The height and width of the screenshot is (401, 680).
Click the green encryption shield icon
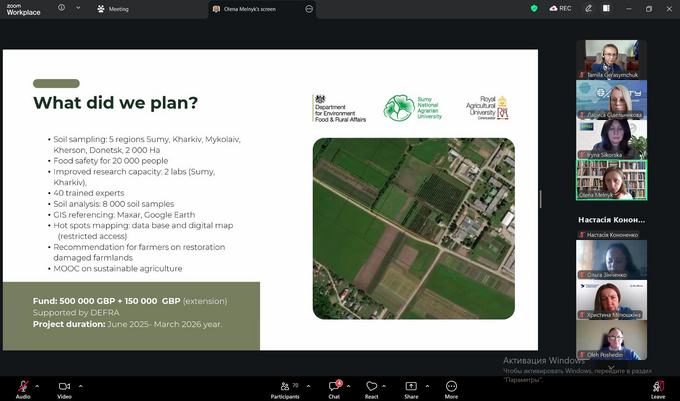click(x=534, y=9)
